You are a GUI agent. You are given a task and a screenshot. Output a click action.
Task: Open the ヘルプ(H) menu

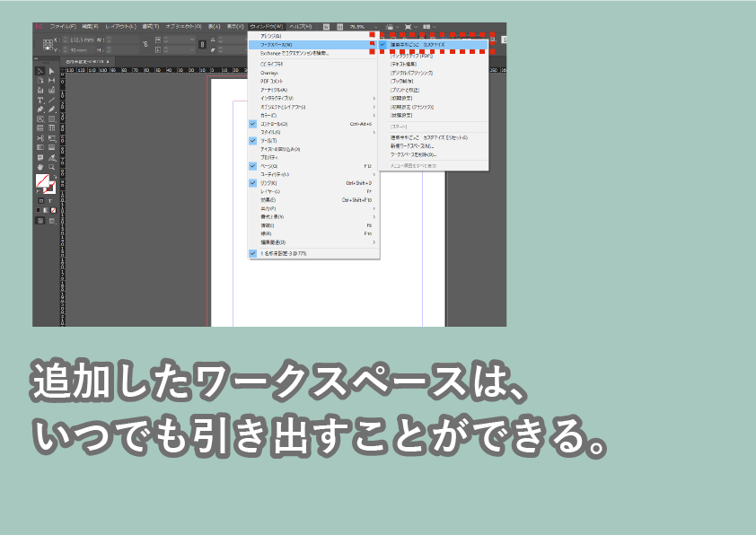point(301,27)
